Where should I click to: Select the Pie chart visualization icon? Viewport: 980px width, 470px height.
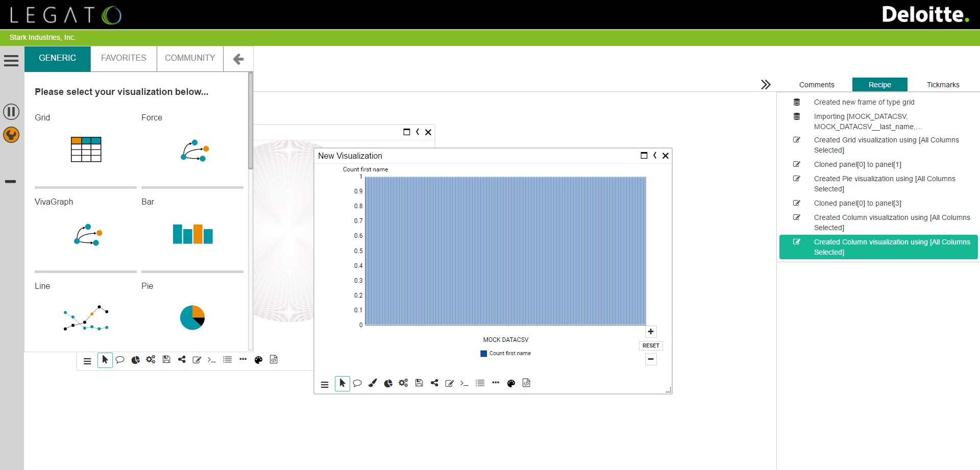[x=192, y=317]
